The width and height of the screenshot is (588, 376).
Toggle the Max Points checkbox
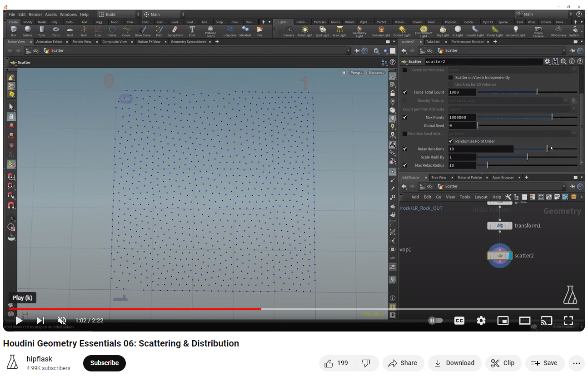tap(405, 118)
